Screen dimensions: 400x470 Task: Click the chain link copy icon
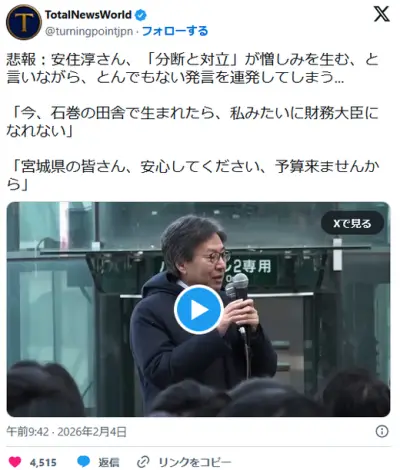tap(143, 462)
